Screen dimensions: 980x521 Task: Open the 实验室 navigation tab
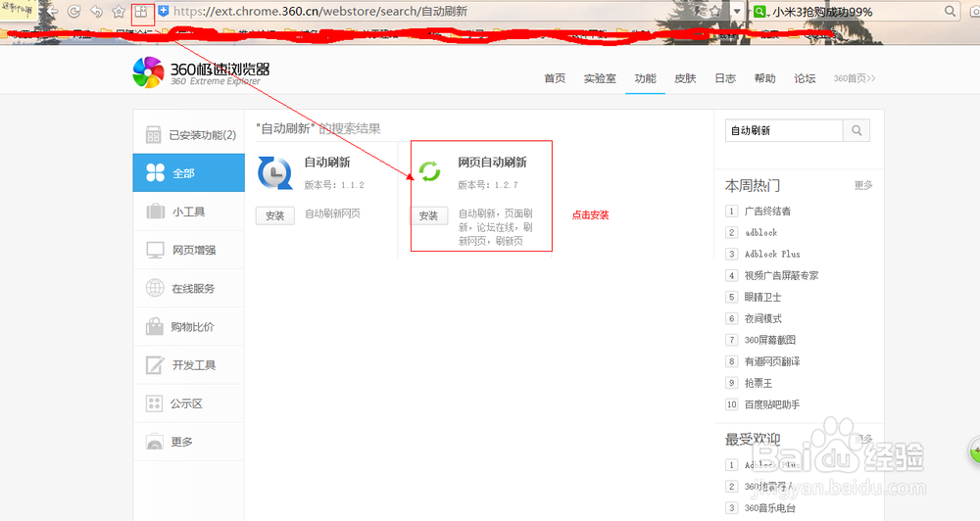point(600,78)
